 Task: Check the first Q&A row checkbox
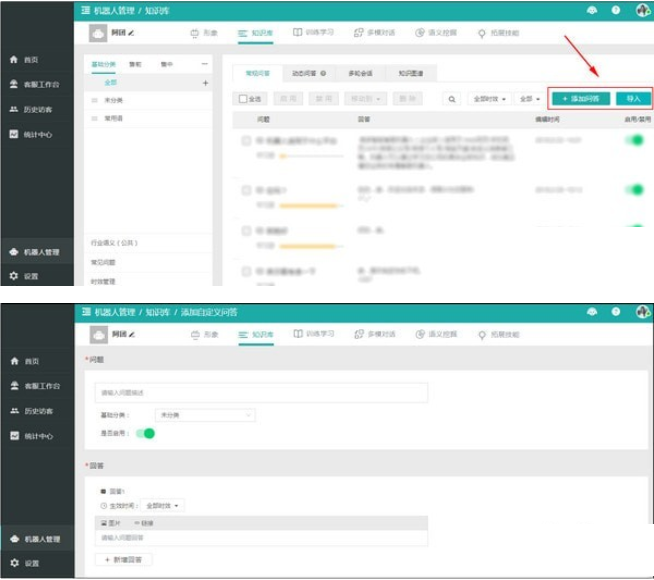tap(246, 141)
